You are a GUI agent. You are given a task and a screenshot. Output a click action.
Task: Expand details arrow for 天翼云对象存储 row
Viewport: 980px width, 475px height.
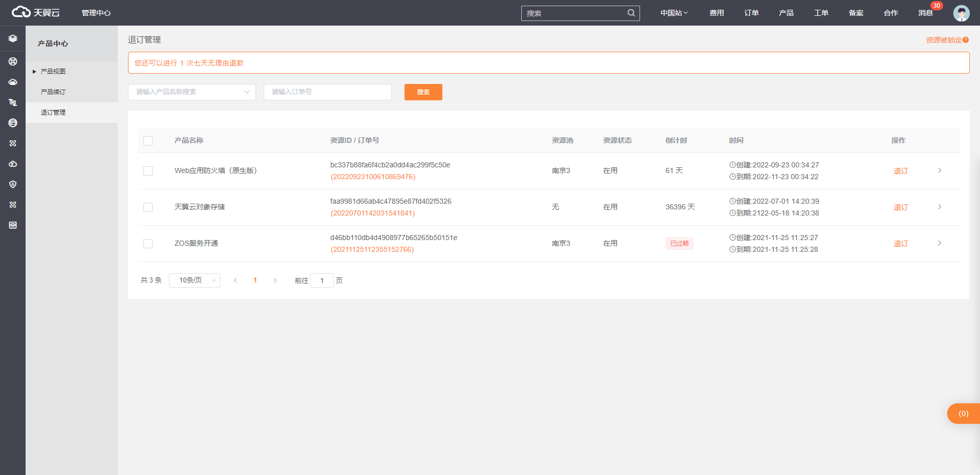point(940,207)
